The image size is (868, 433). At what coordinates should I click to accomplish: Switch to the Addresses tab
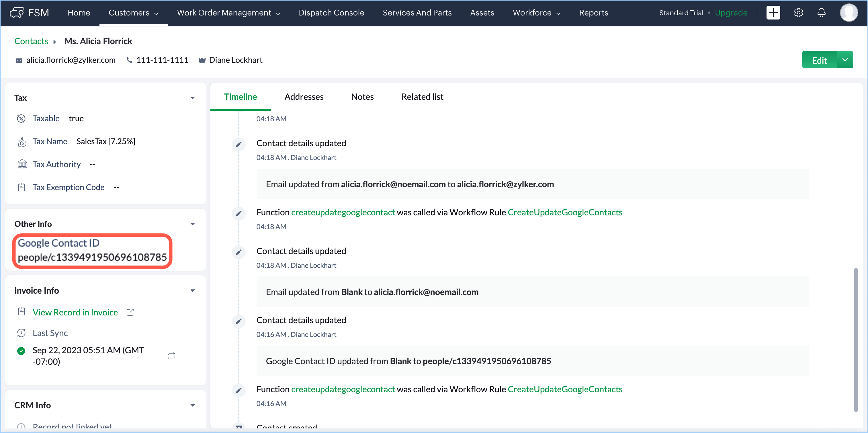(304, 97)
